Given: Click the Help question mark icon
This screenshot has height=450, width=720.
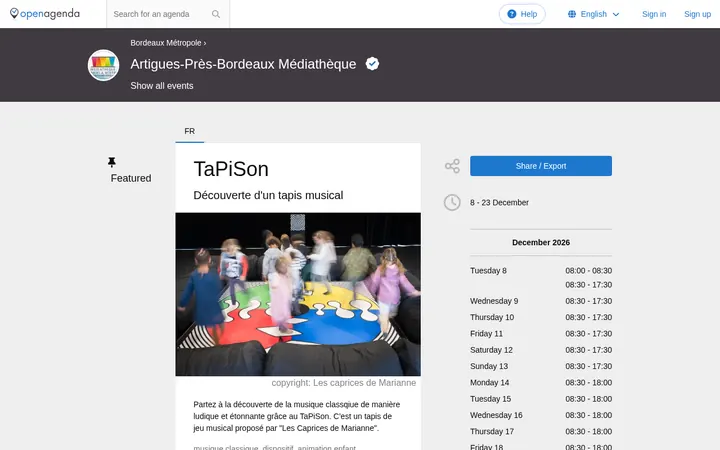Looking at the screenshot, I should click(x=512, y=14).
